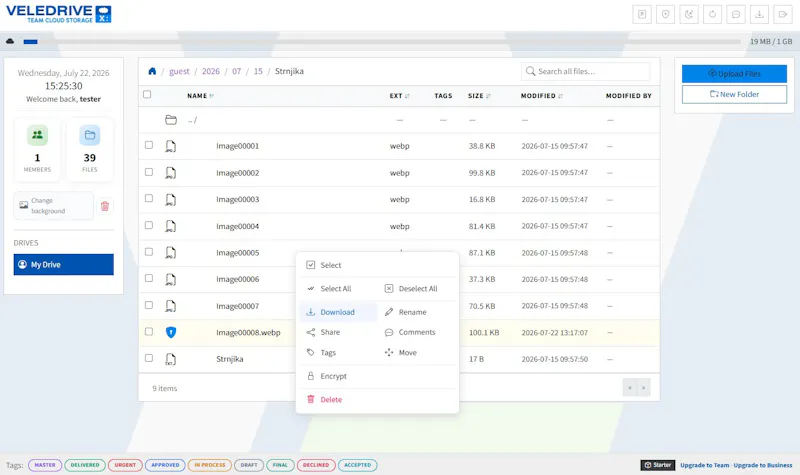
Task: Click the file icon of Image00006
Action: 170,279
